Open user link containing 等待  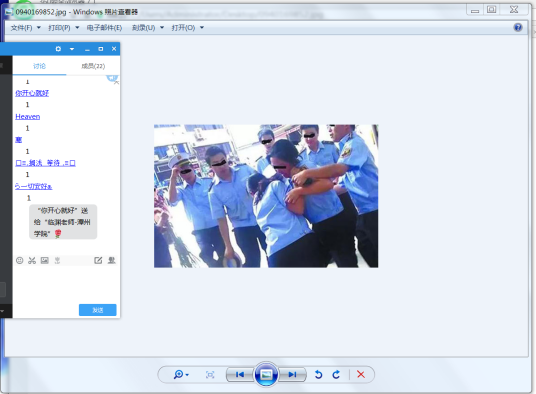click(x=45, y=163)
